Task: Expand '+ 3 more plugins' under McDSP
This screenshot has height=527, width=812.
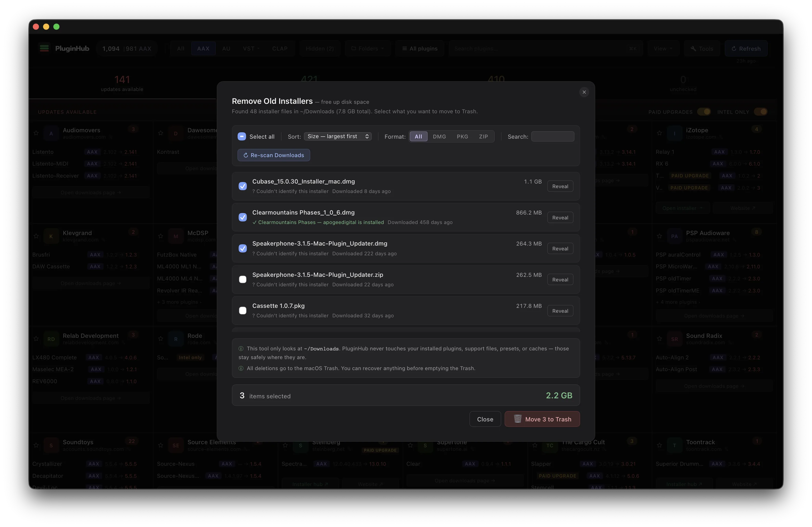Action: pos(179,302)
